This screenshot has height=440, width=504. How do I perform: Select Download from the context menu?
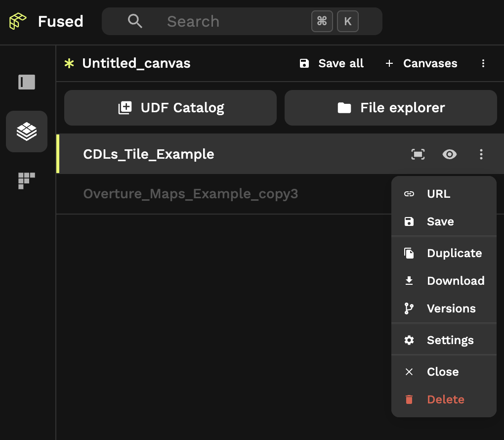click(455, 281)
